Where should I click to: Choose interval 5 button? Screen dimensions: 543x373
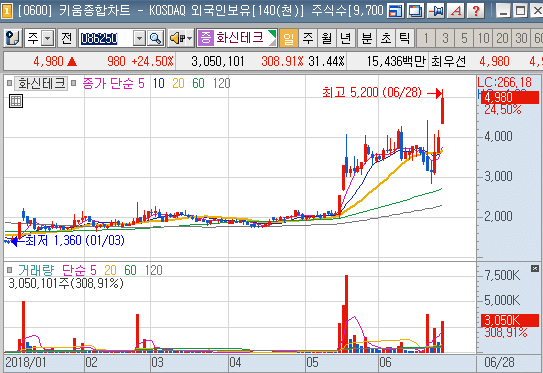point(464,38)
